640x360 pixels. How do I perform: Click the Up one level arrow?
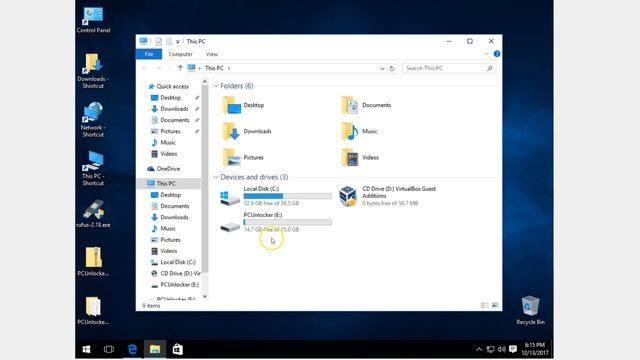(x=180, y=68)
